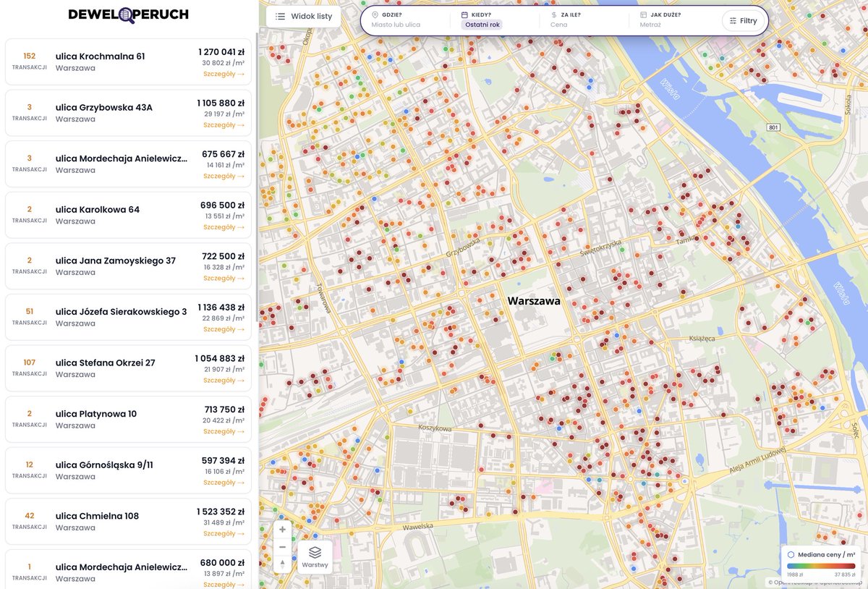Select the ulica Jana Zamoyskiego 37 title

pyautogui.click(x=116, y=261)
